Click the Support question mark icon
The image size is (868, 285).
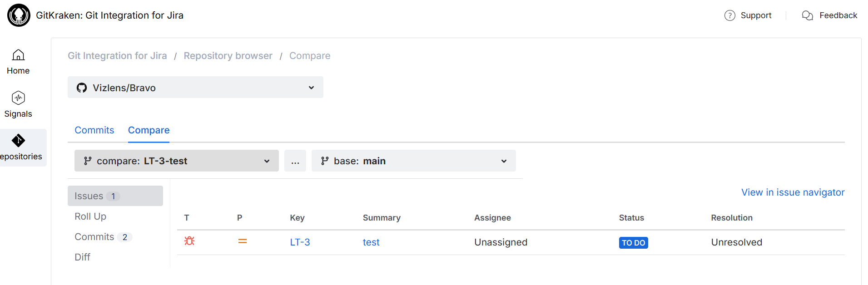coord(729,15)
